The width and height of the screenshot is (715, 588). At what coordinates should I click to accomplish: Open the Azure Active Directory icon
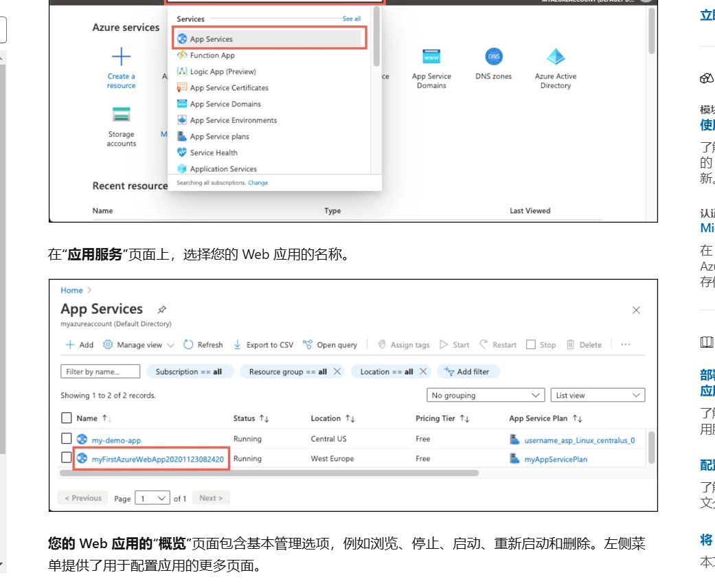(x=556, y=56)
